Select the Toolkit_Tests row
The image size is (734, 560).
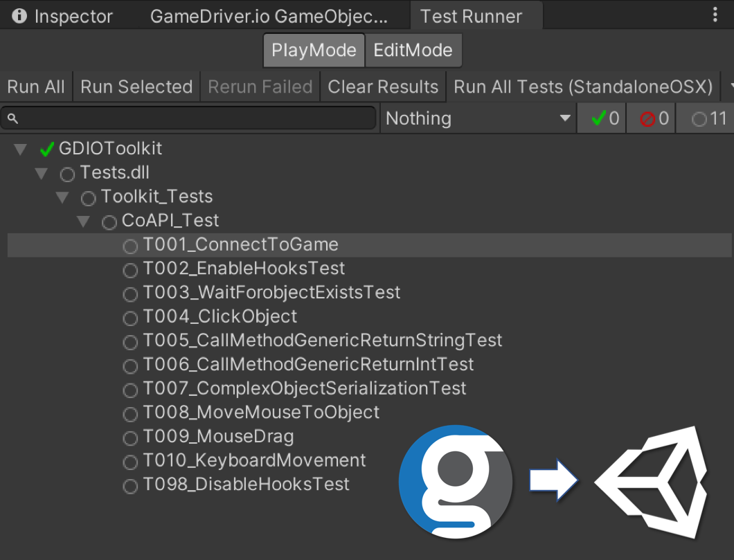click(x=370, y=197)
